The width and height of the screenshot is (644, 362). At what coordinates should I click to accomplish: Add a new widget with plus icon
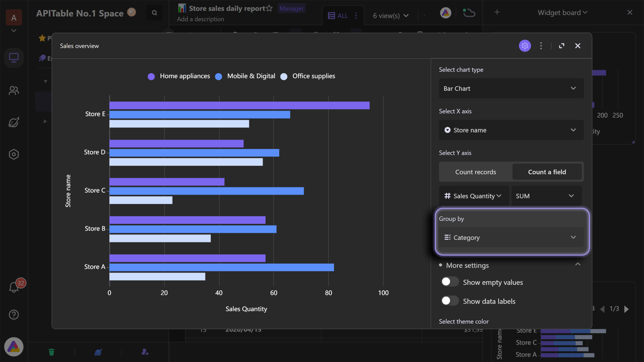pos(497,12)
